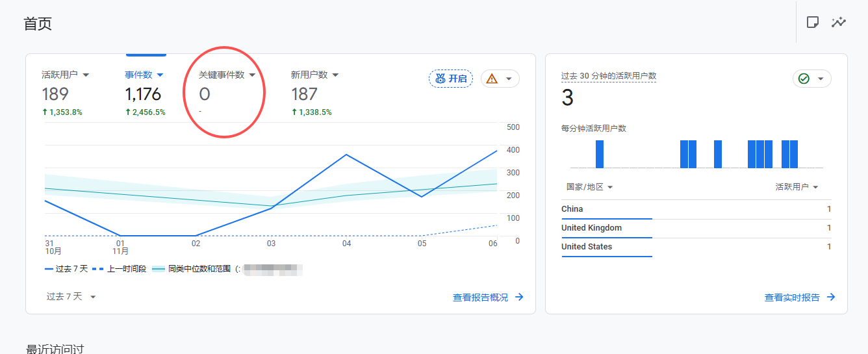Click the 187 new users value
This screenshot has height=354, width=868.
[304, 94]
